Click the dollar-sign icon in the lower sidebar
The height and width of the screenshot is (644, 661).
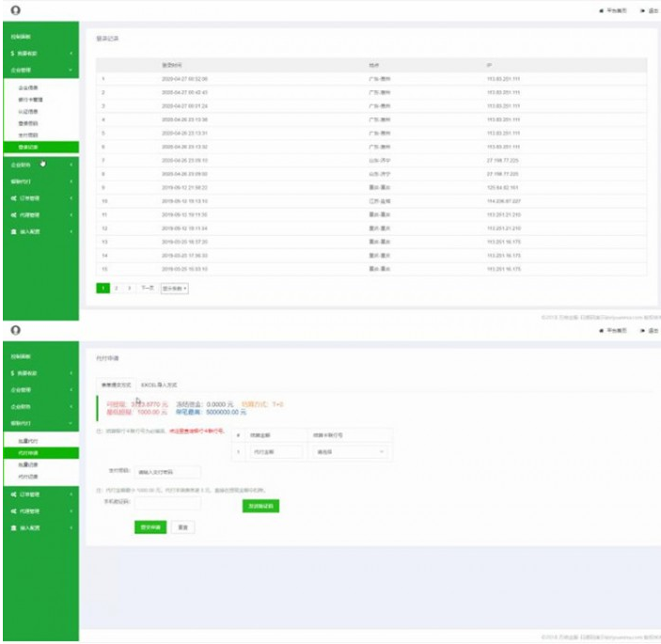pos(12,373)
